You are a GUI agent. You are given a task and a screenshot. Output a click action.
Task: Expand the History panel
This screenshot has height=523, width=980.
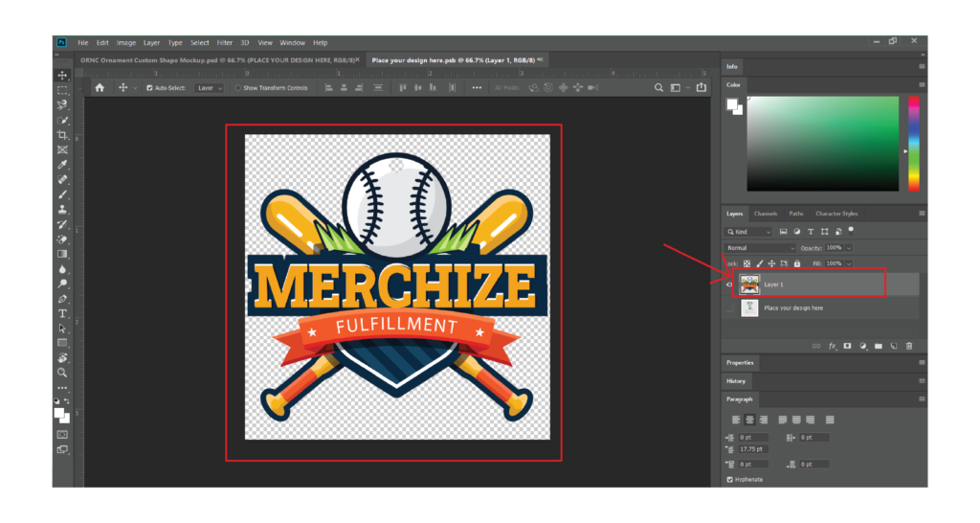tap(736, 381)
